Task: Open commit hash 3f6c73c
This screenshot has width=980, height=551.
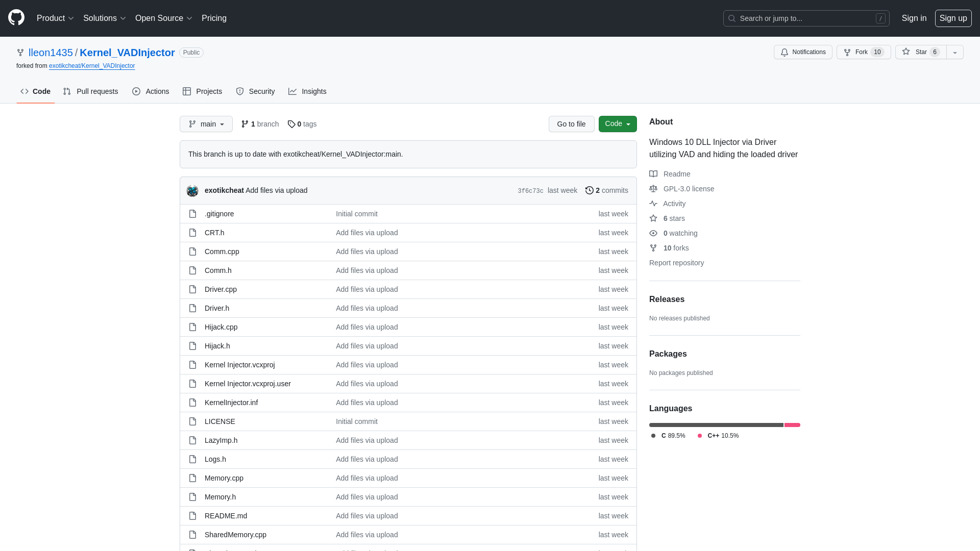Action: [x=530, y=191]
